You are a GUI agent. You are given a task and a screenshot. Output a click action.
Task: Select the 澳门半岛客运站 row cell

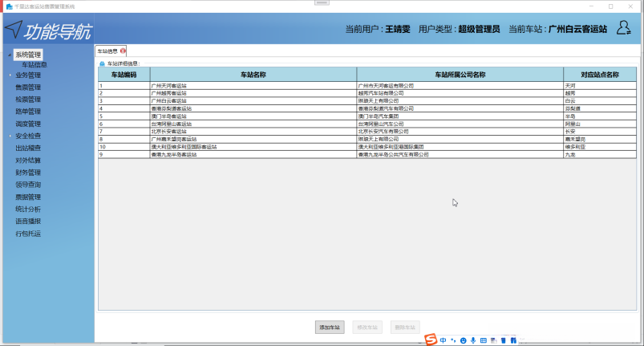(x=253, y=116)
